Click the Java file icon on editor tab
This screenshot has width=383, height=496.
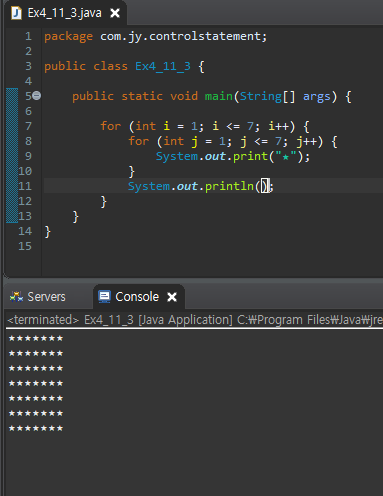(16, 13)
